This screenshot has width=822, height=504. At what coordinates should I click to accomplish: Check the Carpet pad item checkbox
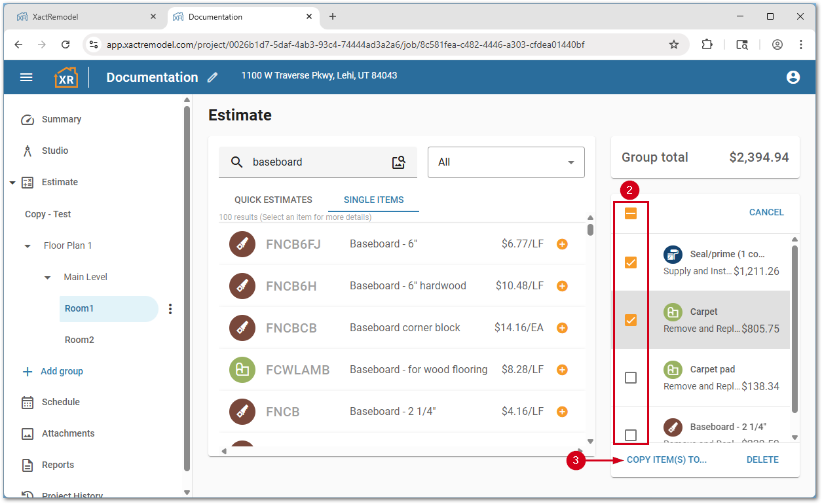click(631, 378)
